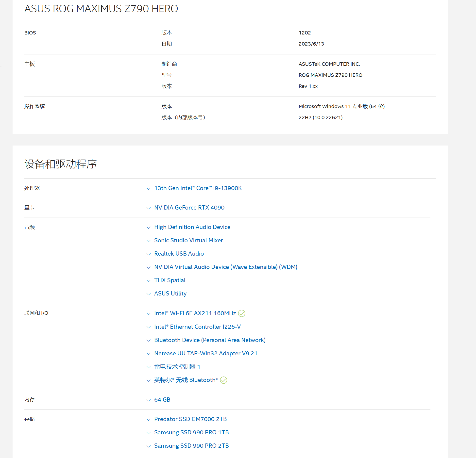
Task: Click the 操作系统 row label
Action: [x=35, y=106]
